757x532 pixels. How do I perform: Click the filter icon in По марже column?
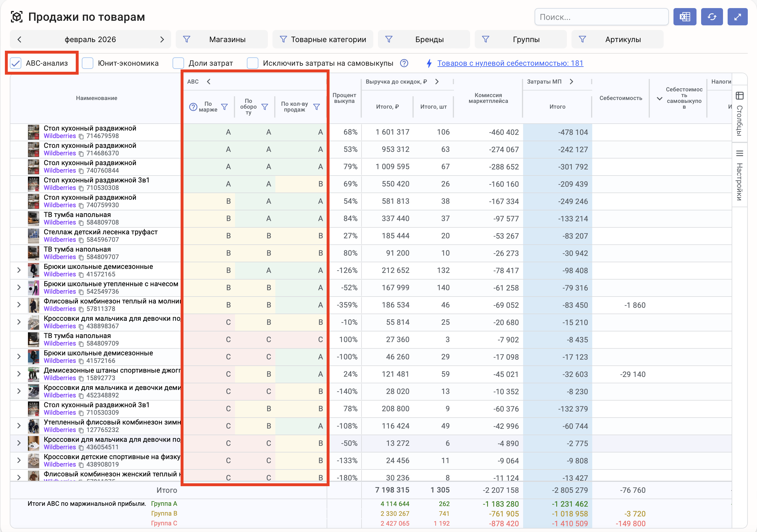click(224, 107)
